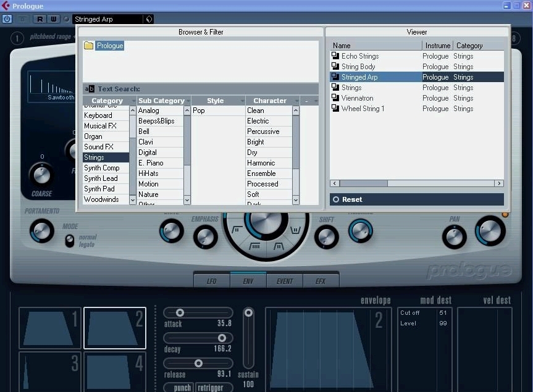Select Organ category

point(106,136)
